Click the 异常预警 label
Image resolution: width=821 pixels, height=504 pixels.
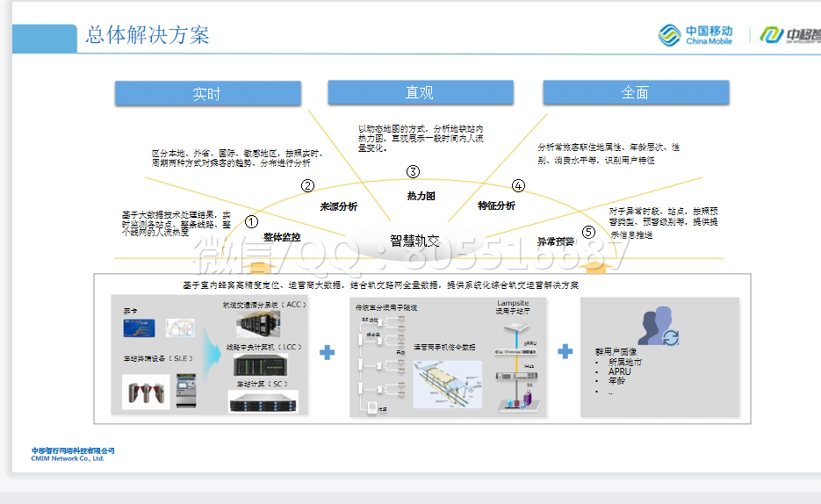[x=556, y=241]
